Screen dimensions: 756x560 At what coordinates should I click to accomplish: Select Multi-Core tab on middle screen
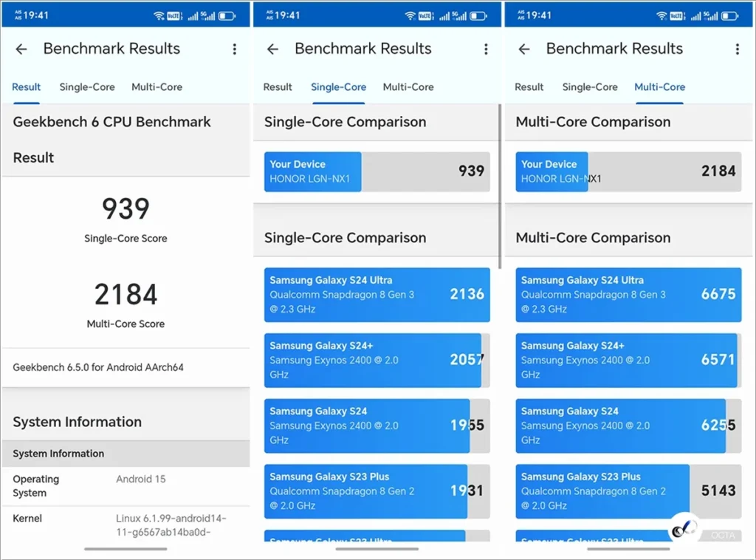408,87
